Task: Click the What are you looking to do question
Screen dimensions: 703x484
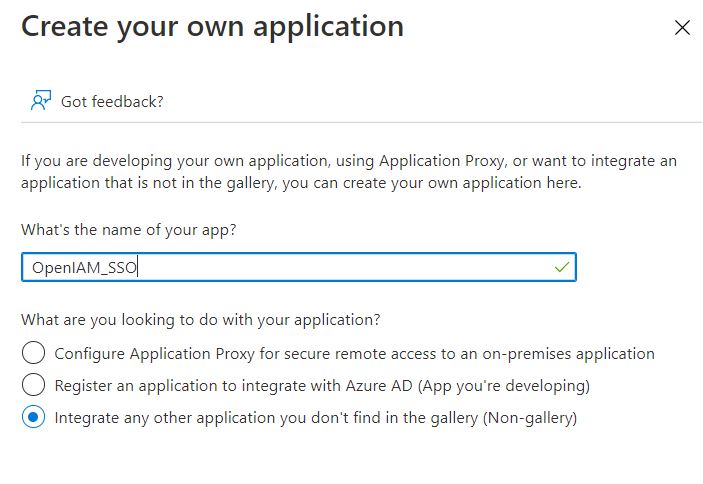Action: coord(200,320)
